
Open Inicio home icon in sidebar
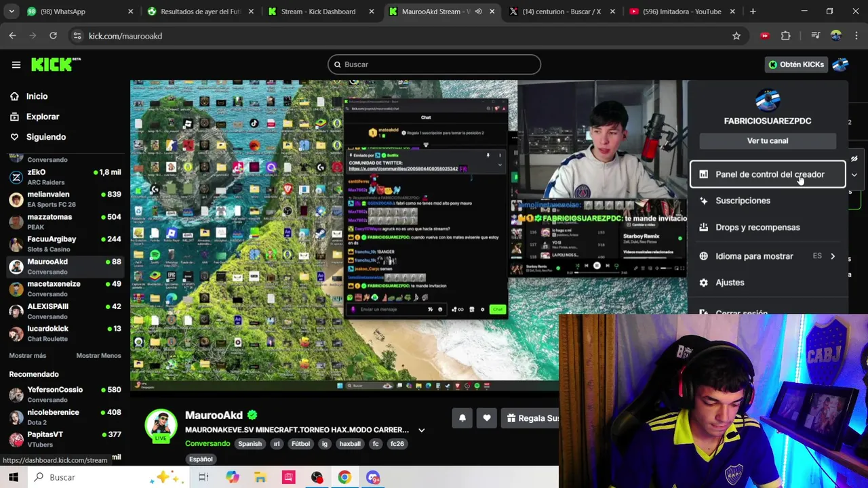(14, 96)
